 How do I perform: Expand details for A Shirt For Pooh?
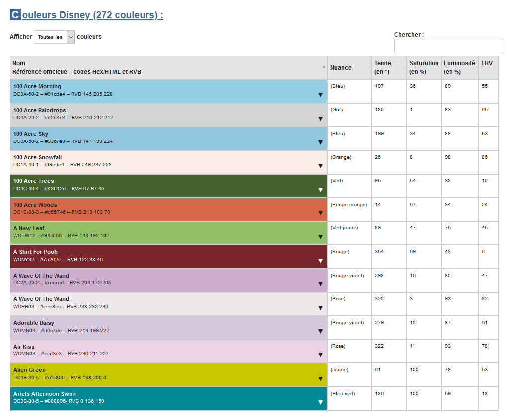320,260
